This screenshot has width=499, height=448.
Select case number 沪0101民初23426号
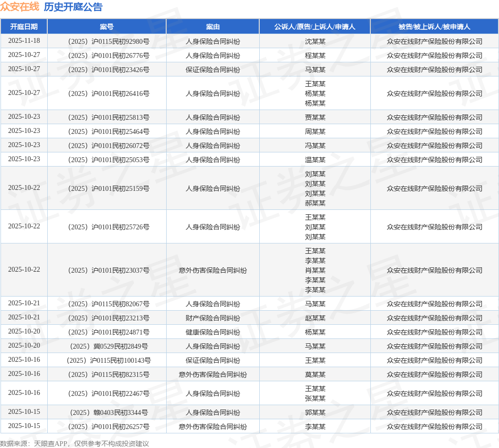click(109, 70)
